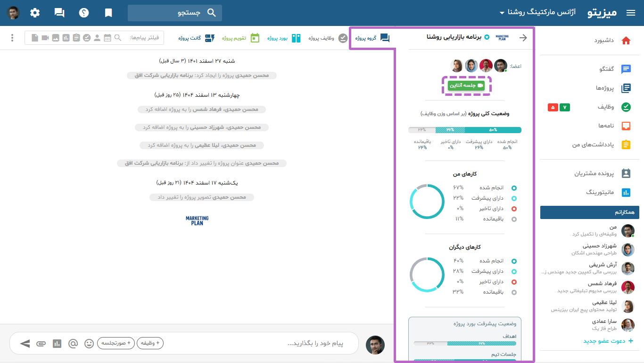Open the help question mark icon
The width and height of the screenshot is (644, 363).
coord(84,13)
